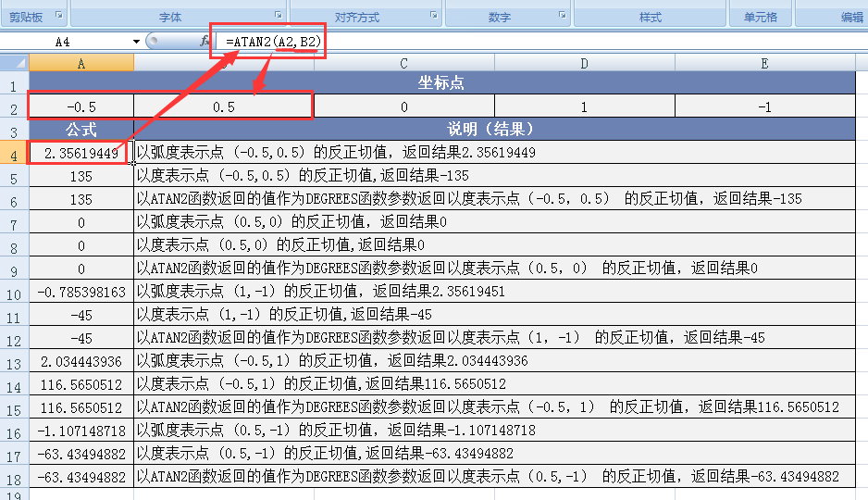Click row 16 description 以弧度表示点（0.5,-1）
Image resolution: width=868 pixels, height=500 pixels.
[x=494, y=431]
